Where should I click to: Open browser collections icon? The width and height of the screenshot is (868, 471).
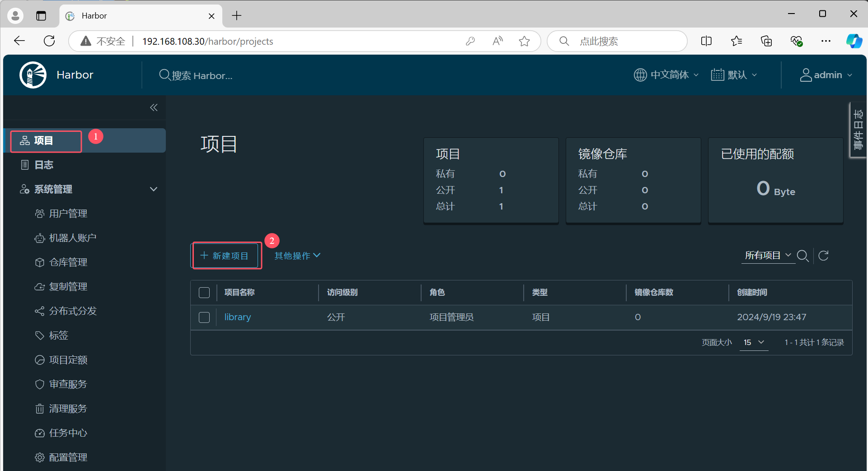coord(766,41)
